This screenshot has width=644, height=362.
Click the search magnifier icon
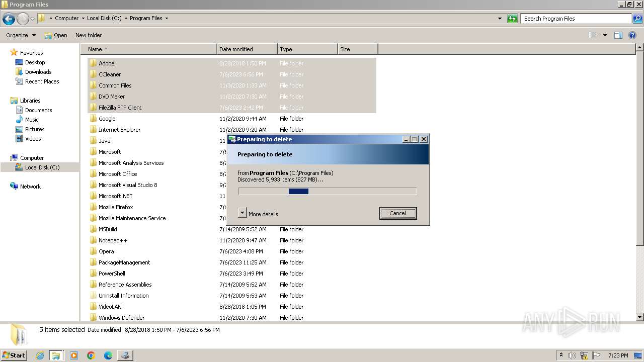(637, 19)
